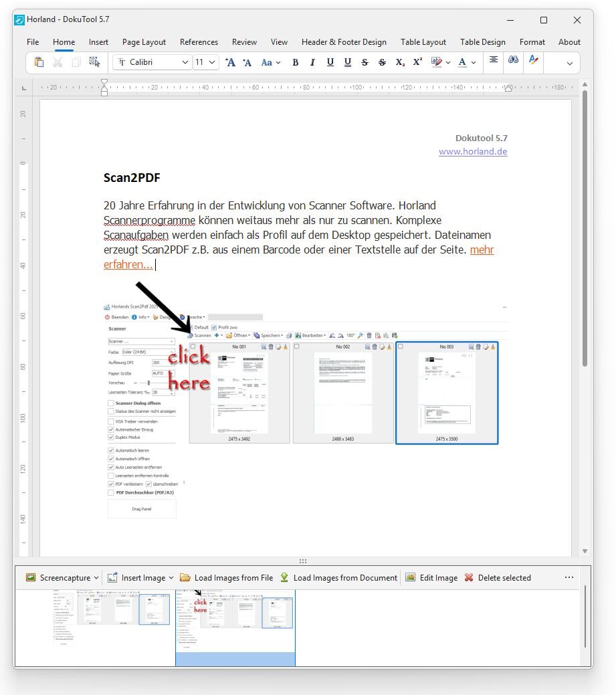Open Find with the binoculars icon
Viewport: 616px width, 695px height.
point(513,60)
